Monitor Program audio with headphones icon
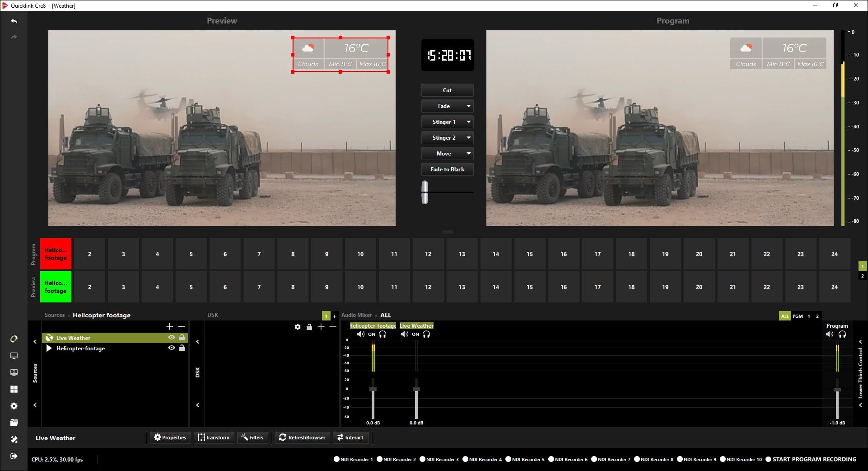This screenshot has width=868, height=471. [842, 334]
